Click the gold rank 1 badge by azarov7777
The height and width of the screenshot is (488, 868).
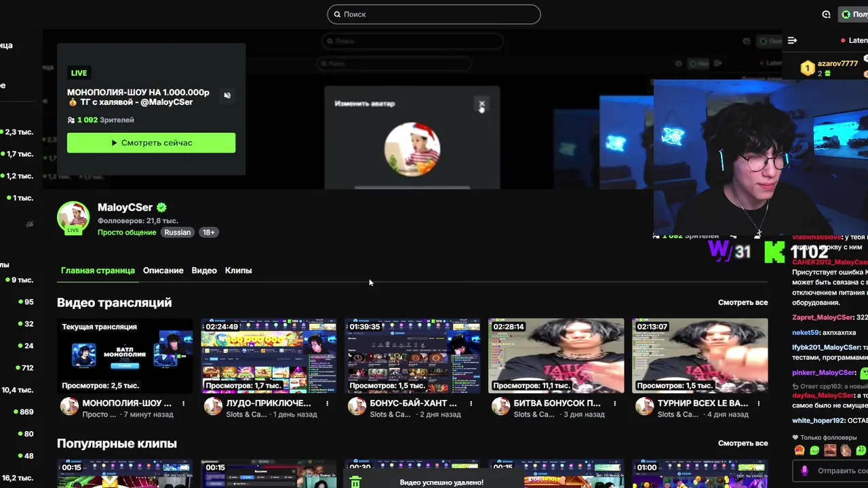807,68
